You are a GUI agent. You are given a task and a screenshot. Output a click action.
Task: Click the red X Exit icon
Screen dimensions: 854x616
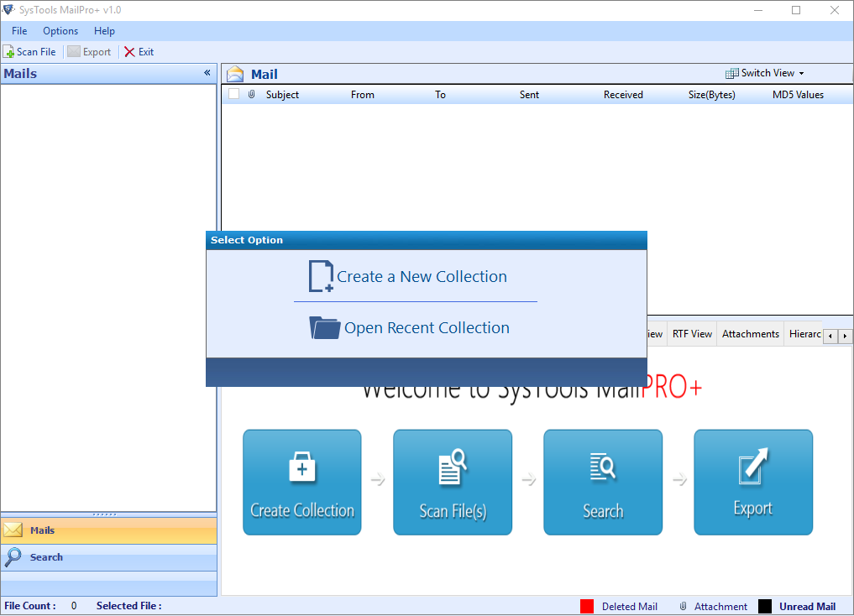point(129,52)
